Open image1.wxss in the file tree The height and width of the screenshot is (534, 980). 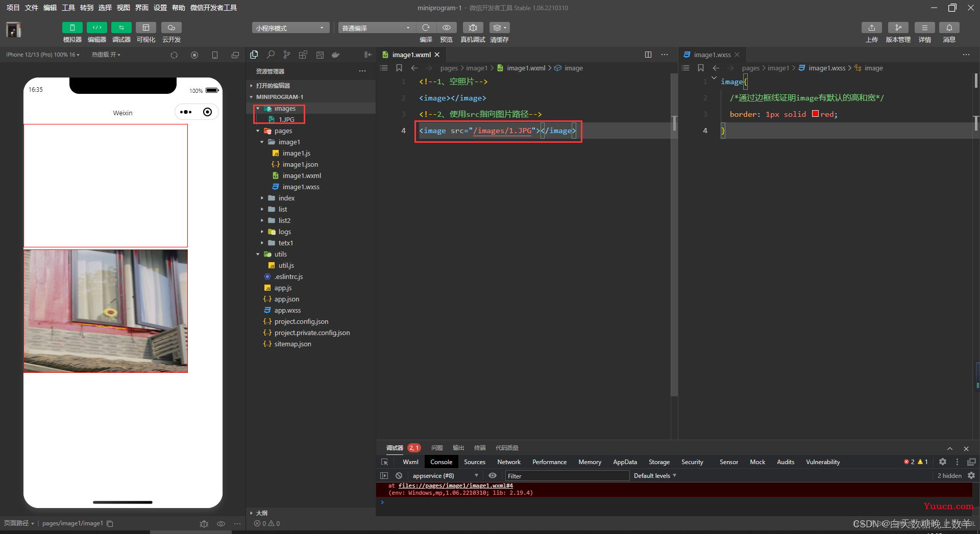(x=301, y=187)
